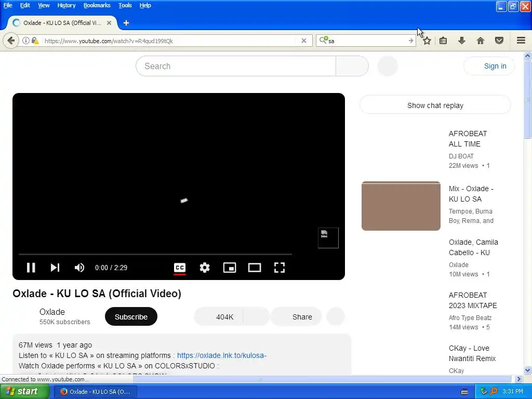Open the View menu
The image size is (532, 399).
tap(44, 5)
